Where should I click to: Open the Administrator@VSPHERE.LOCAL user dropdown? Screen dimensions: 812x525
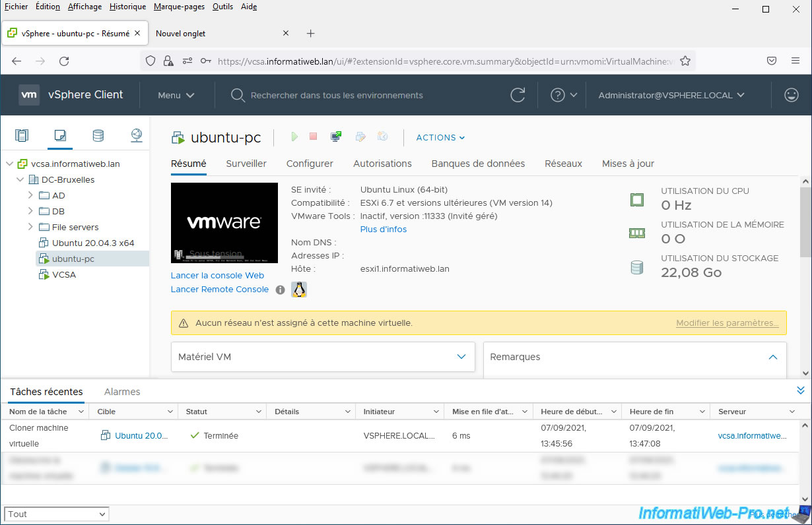tap(671, 95)
